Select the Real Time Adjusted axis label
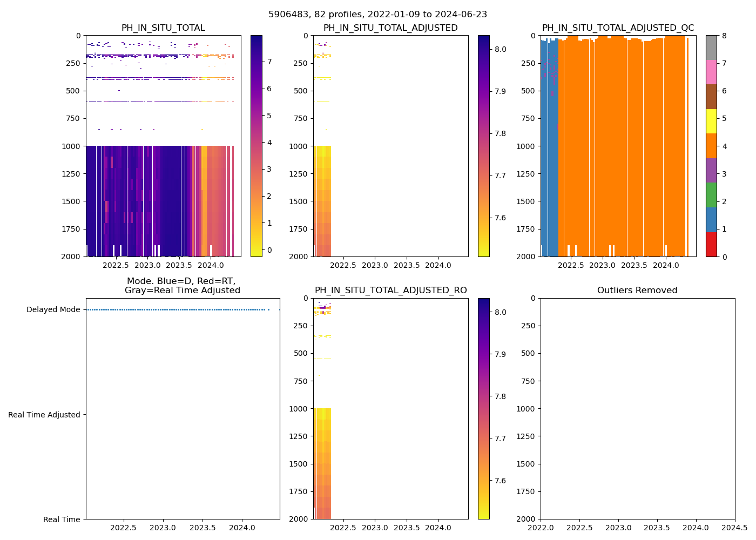 click(x=44, y=415)
